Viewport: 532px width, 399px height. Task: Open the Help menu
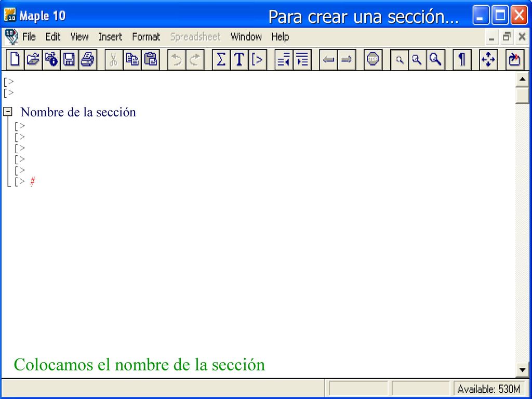click(280, 37)
